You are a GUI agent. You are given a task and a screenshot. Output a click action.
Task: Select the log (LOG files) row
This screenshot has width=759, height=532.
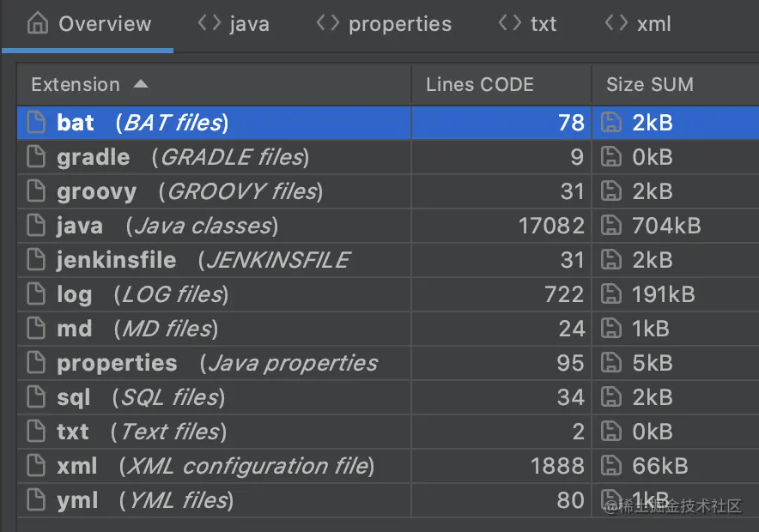388,294
